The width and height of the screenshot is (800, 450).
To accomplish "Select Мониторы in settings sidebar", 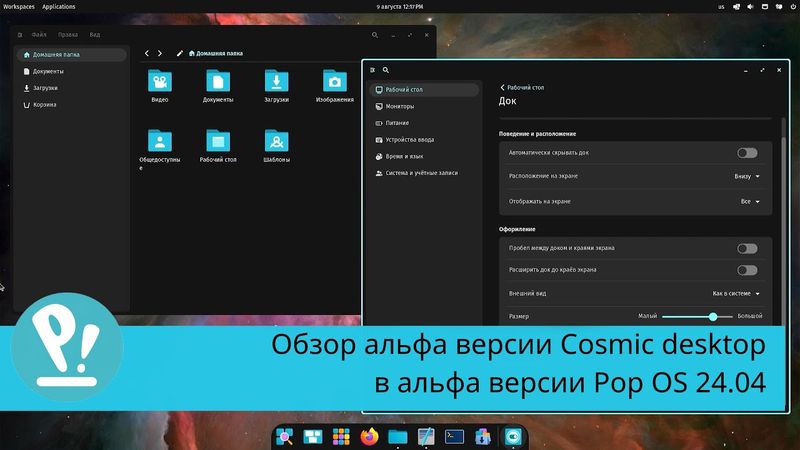I will pos(424,107).
